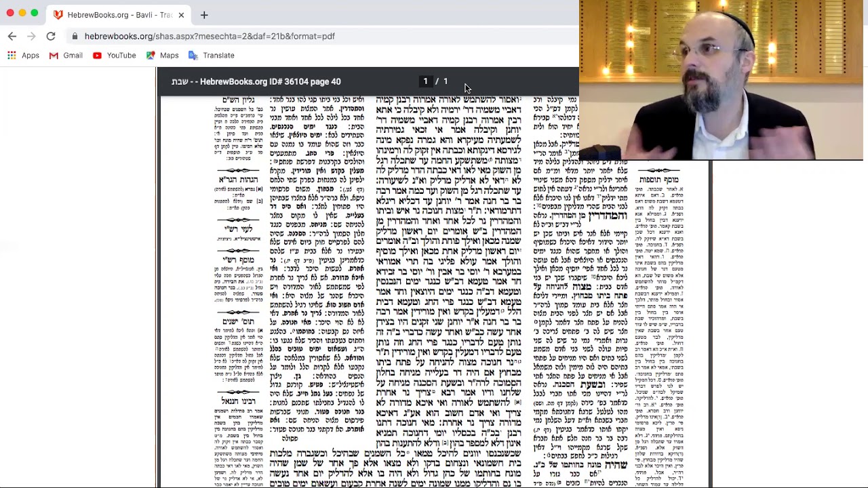Image resolution: width=868 pixels, height=488 pixels.
Task: Maximize the browser window with green button
Action: coord(34,13)
